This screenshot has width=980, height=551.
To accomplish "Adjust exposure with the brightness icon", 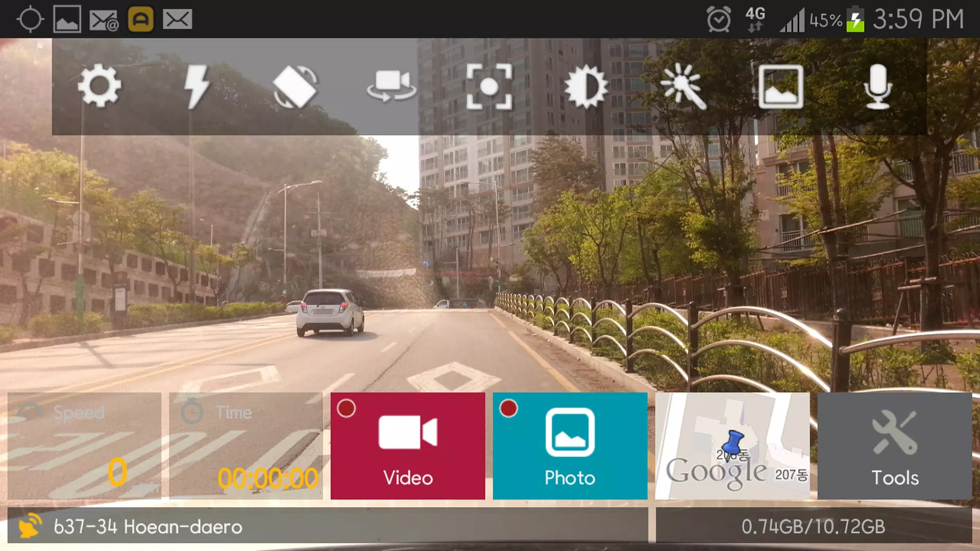I will click(x=586, y=86).
